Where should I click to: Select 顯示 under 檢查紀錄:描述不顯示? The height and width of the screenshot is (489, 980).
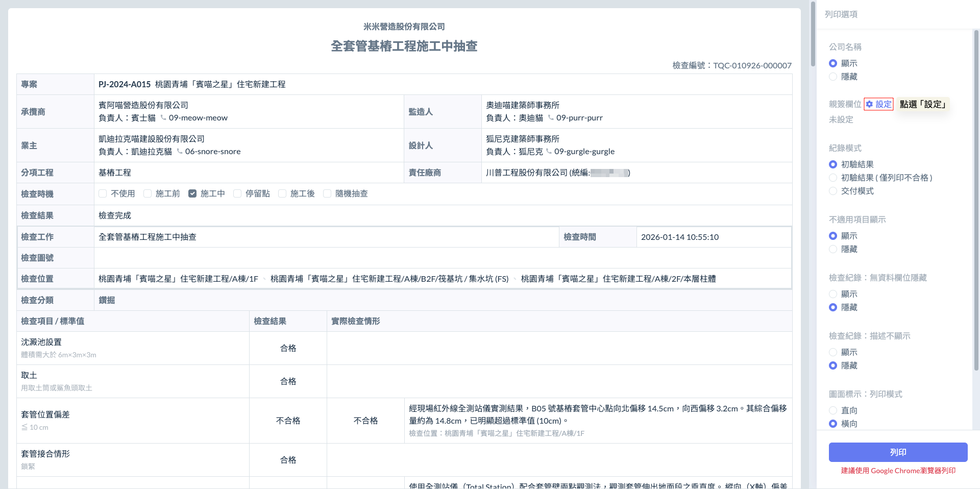(833, 352)
